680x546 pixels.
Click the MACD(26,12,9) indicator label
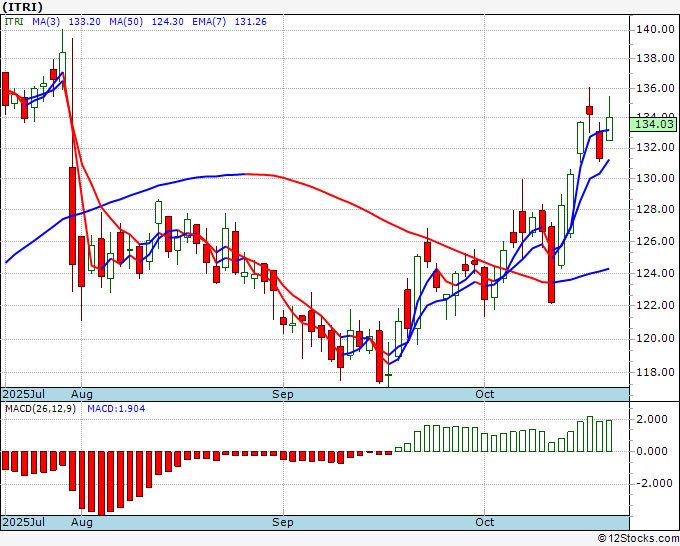[x=40, y=409]
